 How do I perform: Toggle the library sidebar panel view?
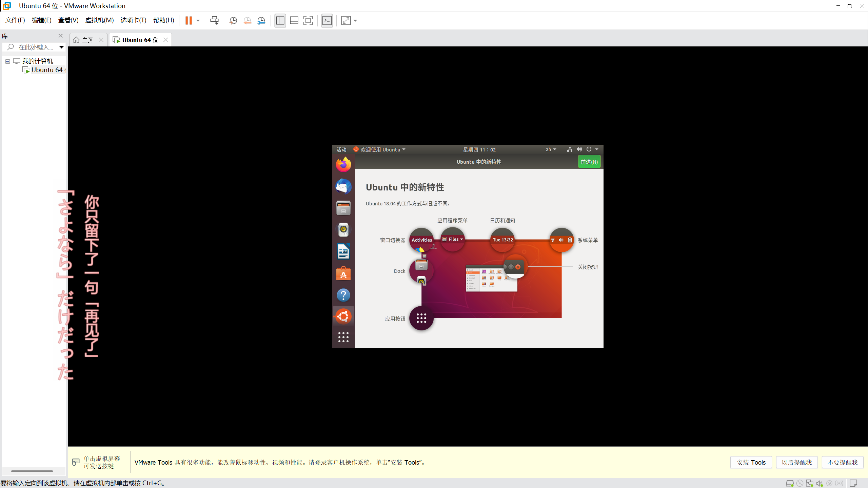[x=280, y=20]
